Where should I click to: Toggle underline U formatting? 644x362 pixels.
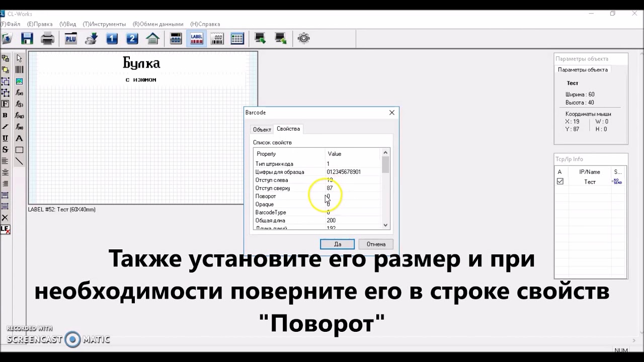pyautogui.click(x=5, y=138)
